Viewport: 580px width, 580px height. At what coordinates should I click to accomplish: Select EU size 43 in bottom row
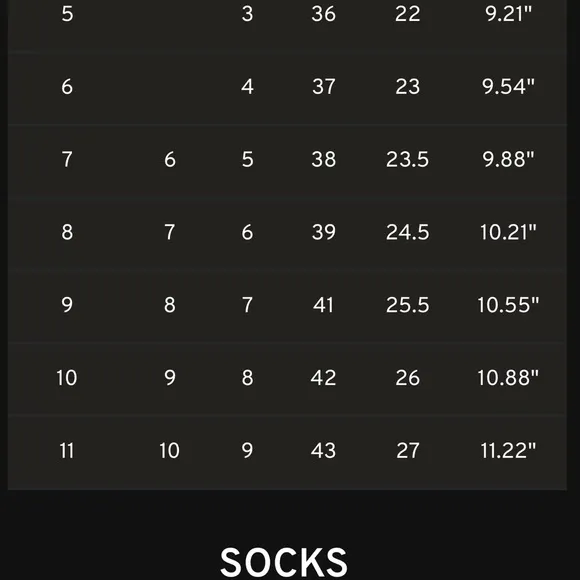(x=324, y=451)
